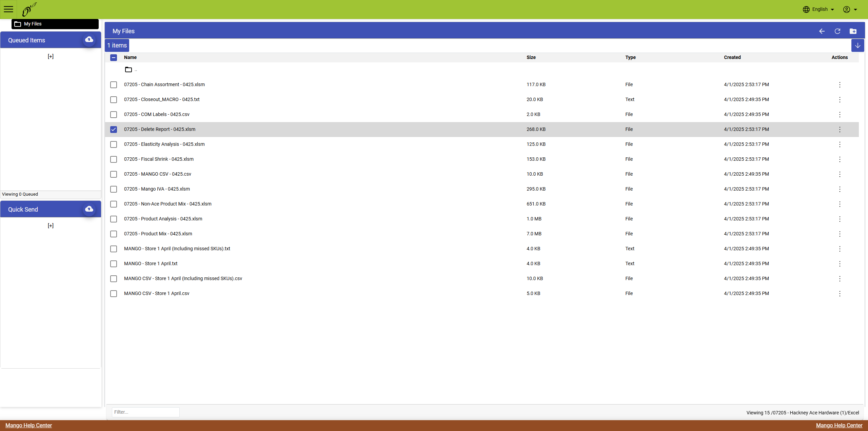This screenshot has height=431, width=868.
Task: Click the back arrow in My Files header
Action: point(822,31)
